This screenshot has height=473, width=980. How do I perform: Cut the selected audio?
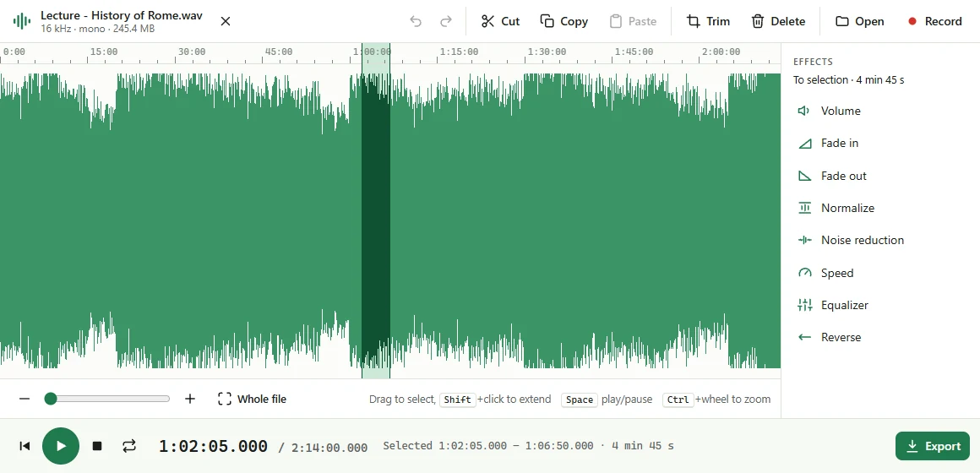501,21
